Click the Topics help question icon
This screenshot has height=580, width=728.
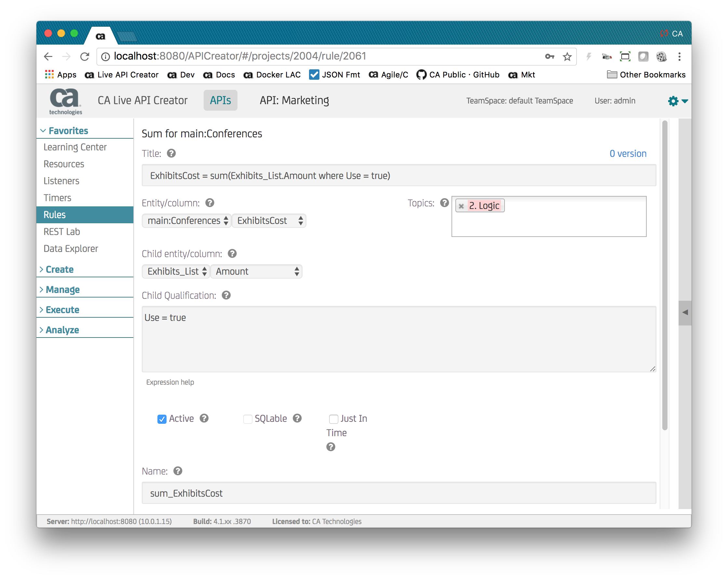point(444,203)
